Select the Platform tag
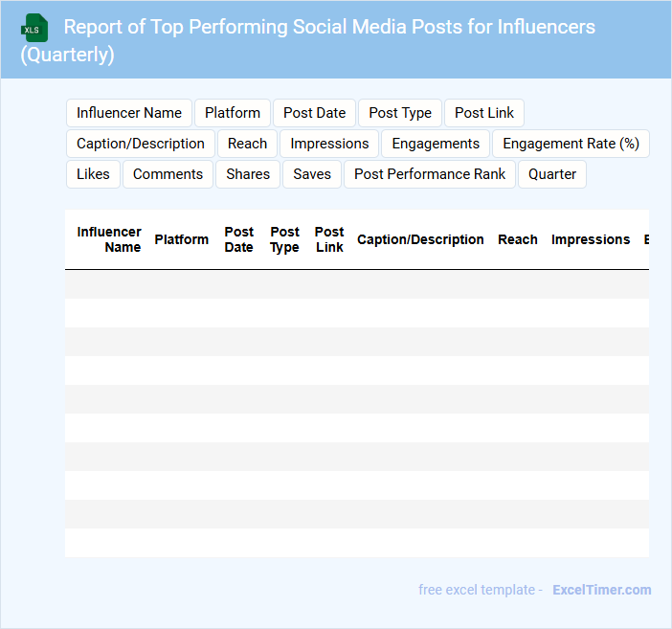 [233, 113]
